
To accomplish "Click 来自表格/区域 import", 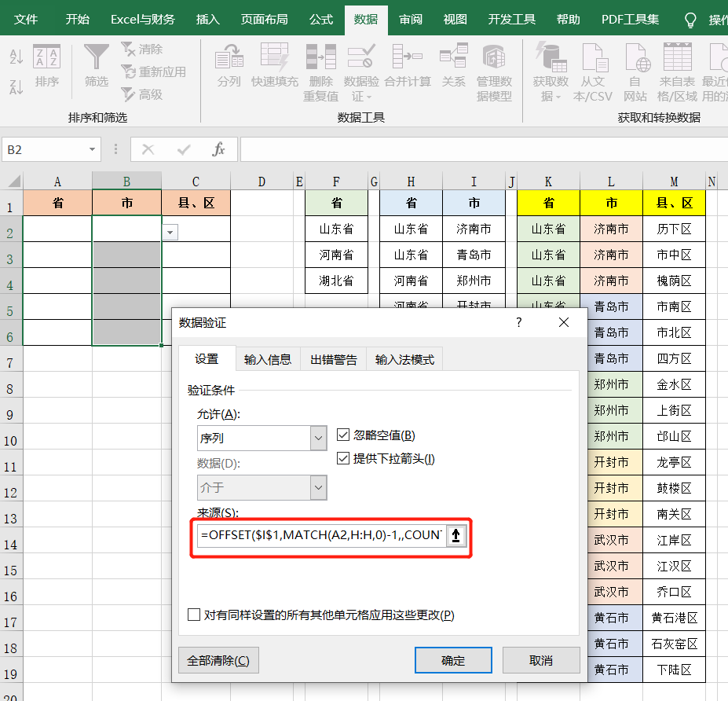I will (677, 73).
